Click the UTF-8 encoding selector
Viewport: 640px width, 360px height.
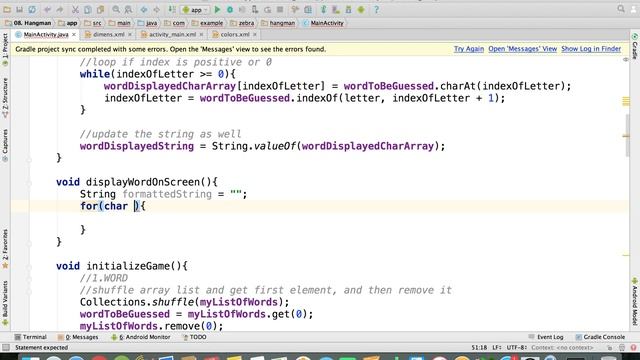[517, 348]
